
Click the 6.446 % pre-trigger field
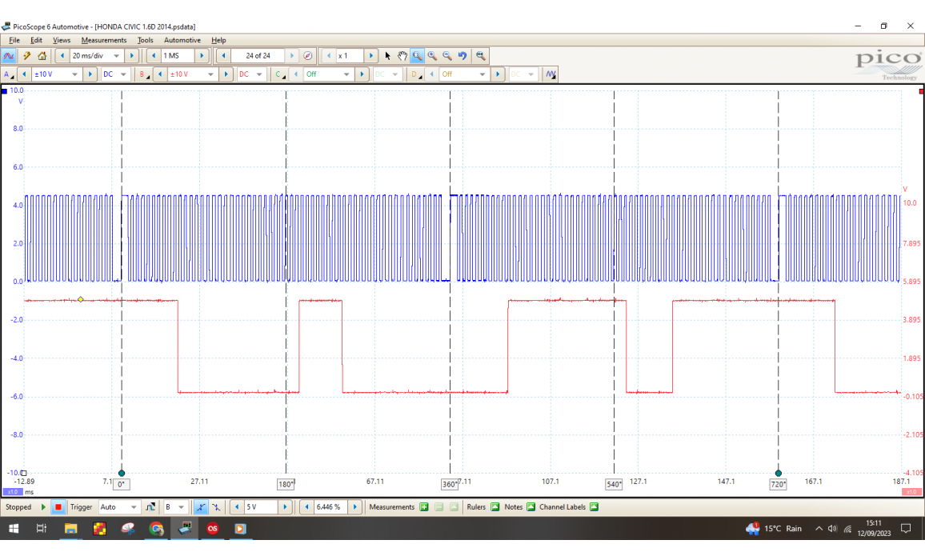pos(329,507)
